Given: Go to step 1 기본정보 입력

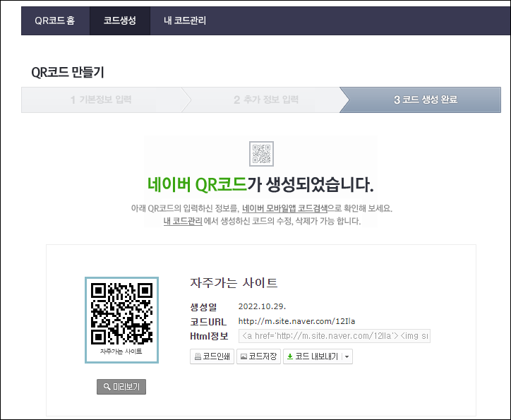Looking at the screenshot, I should pos(101,100).
